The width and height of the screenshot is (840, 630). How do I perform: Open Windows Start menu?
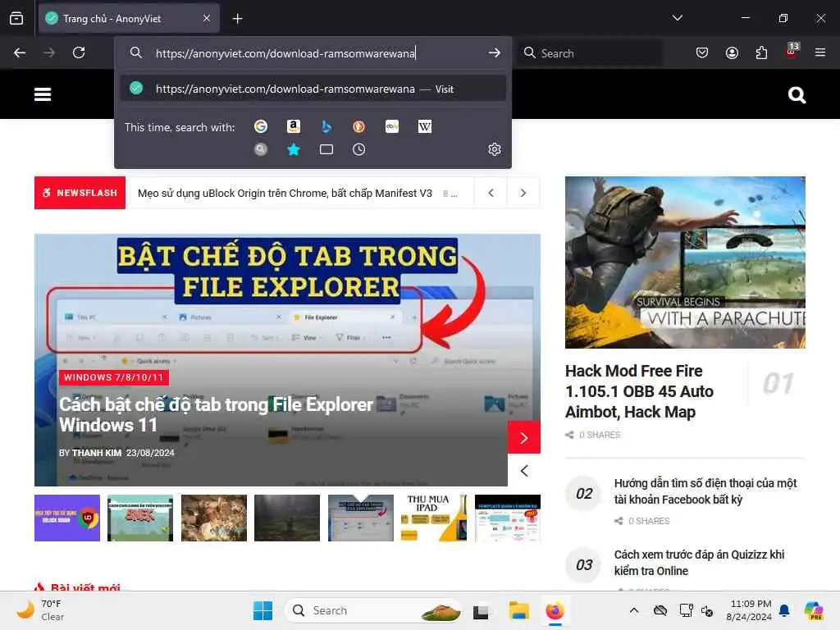[262, 610]
